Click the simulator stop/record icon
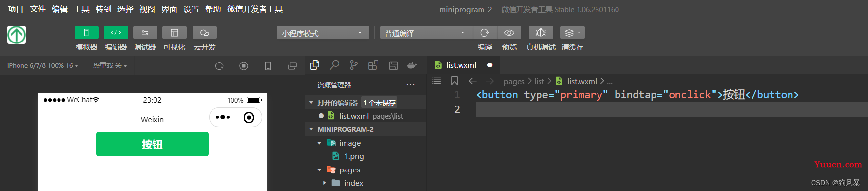This screenshot has height=191, width=868. [244, 66]
